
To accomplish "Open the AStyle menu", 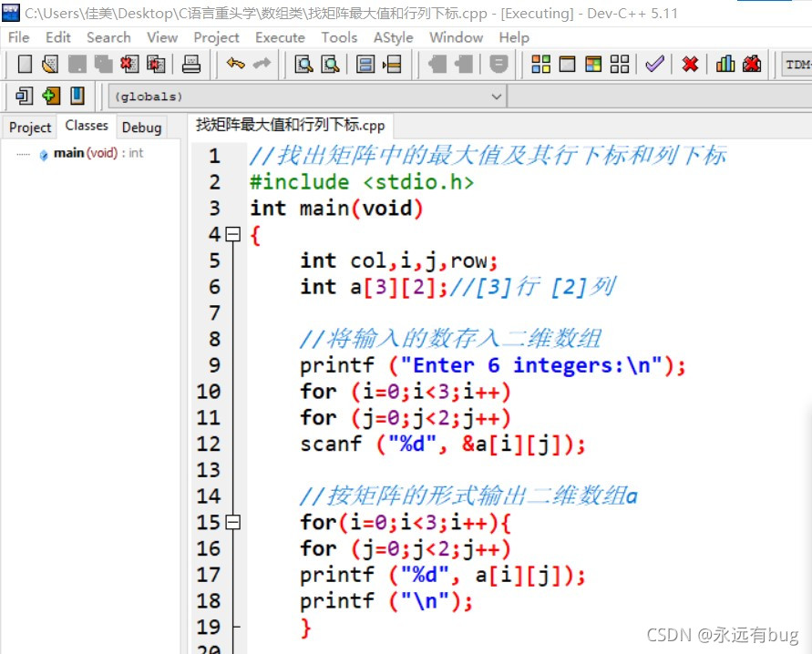I will pyautogui.click(x=394, y=37).
